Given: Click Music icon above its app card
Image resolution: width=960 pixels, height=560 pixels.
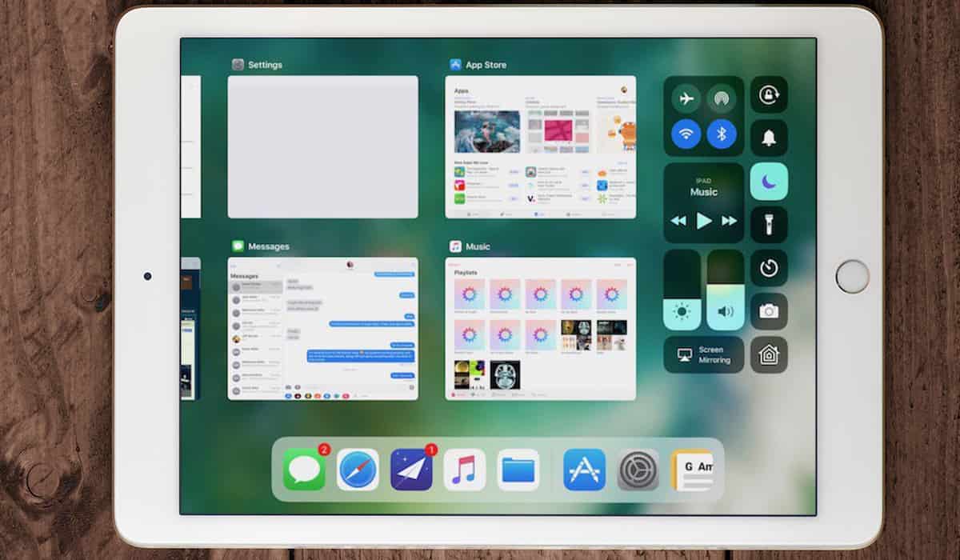Looking at the screenshot, I should pyautogui.click(x=456, y=246).
